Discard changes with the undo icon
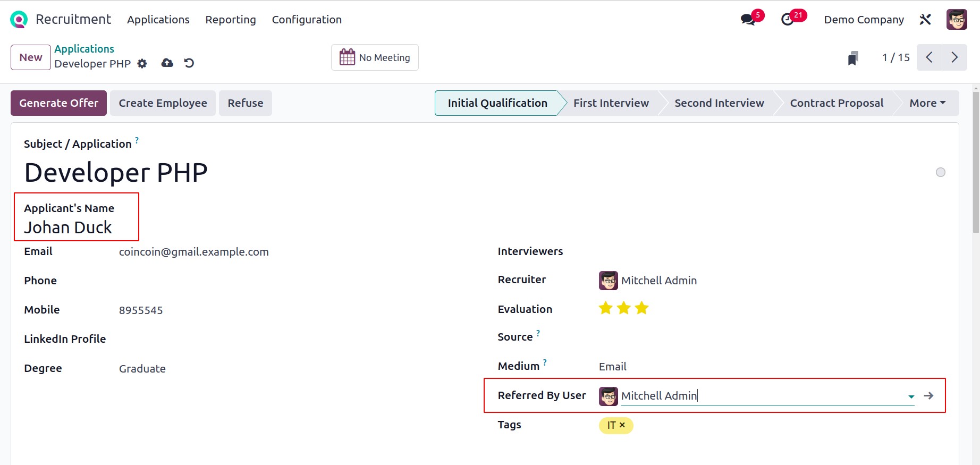The height and width of the screenshot is (465, 980). point(189,63)
